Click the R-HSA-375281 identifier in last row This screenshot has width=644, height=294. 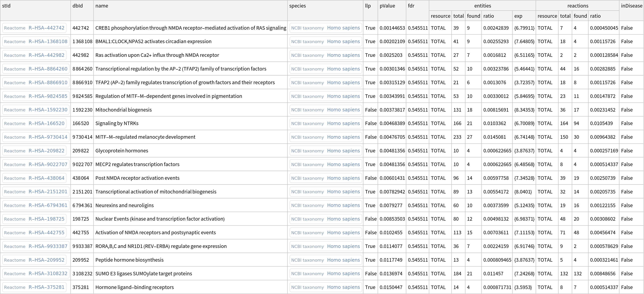click(34, 287)
